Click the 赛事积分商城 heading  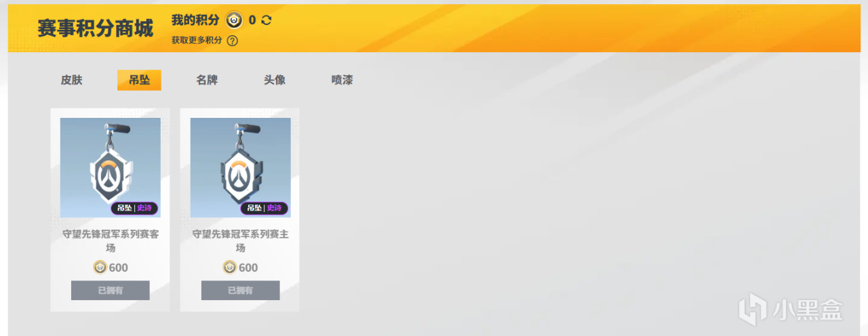pyautogui.click(x=95, y=28)
